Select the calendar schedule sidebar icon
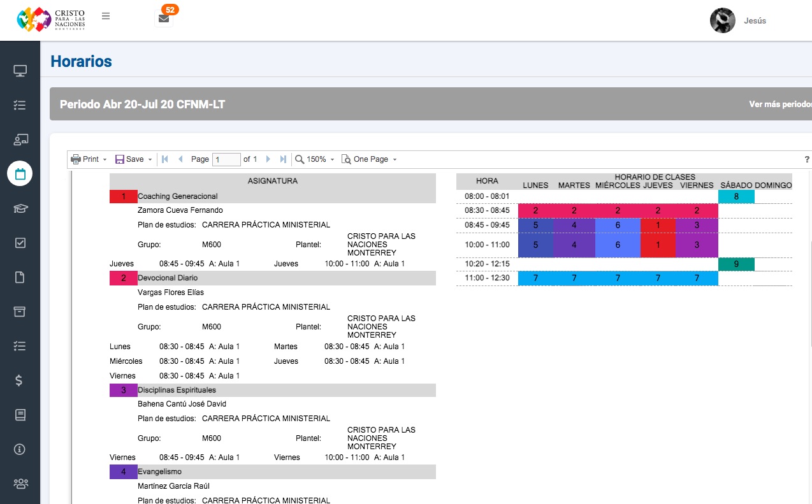The width and height of the screenshot is (812, 504). click(x=20, y=173)
